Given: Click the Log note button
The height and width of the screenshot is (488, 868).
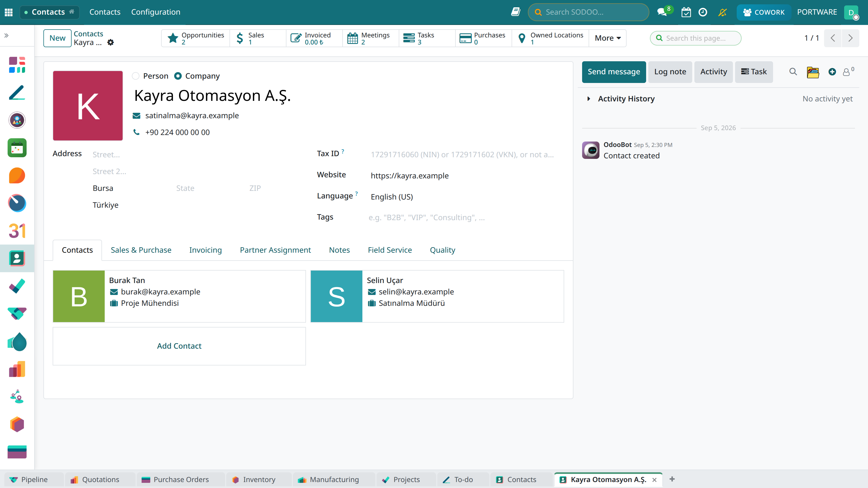Looking at the screenshot, I should pos(670,72).
